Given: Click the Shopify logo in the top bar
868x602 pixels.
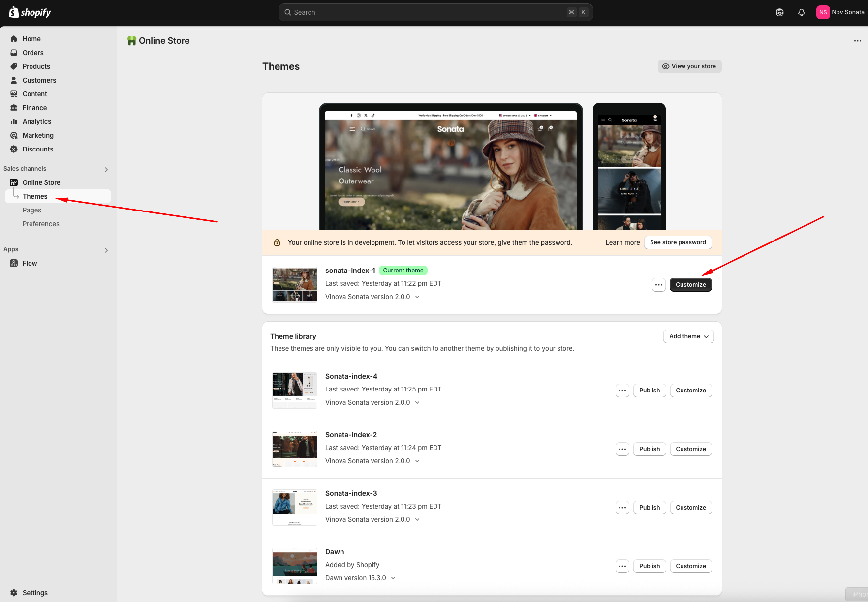Looking at the screenshot, I should [30, 12].
